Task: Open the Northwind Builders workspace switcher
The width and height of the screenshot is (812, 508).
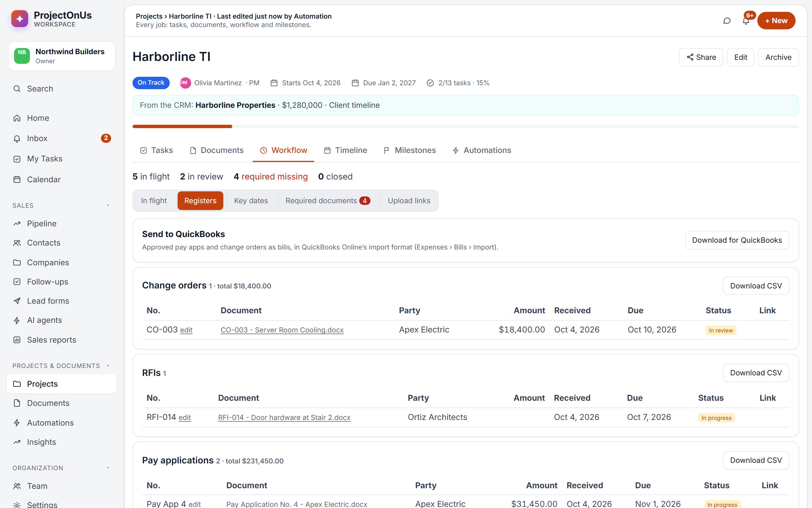Action: [x=62, y=56]
